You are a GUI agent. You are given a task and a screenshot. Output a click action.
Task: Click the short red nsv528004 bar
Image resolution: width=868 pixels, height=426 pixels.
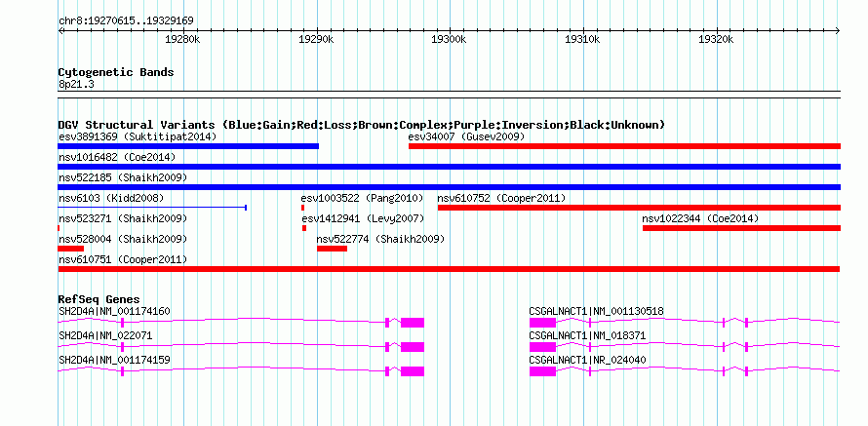point(71,249)
